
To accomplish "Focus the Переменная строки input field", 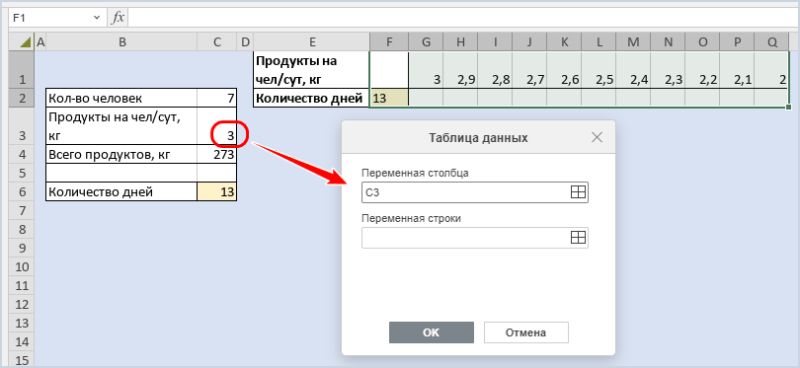I will click(x=474, y=238).
